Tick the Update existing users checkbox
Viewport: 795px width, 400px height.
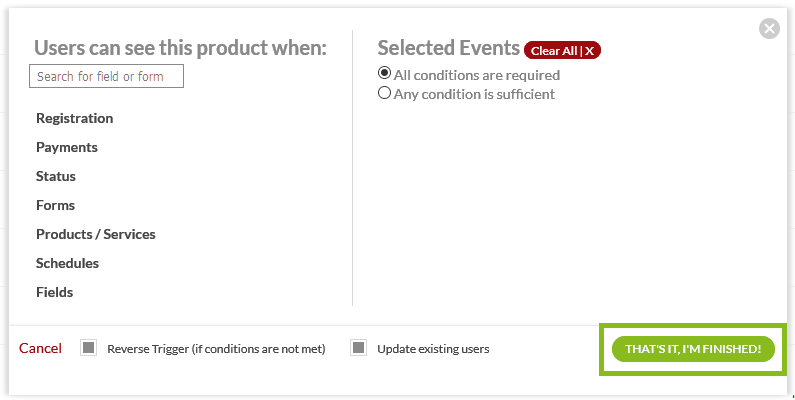358,348
